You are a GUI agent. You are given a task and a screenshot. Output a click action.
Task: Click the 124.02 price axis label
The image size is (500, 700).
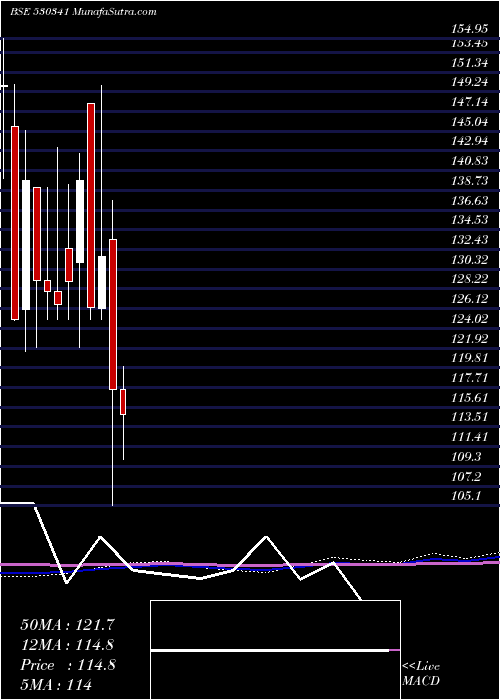(x=470, y=319)
